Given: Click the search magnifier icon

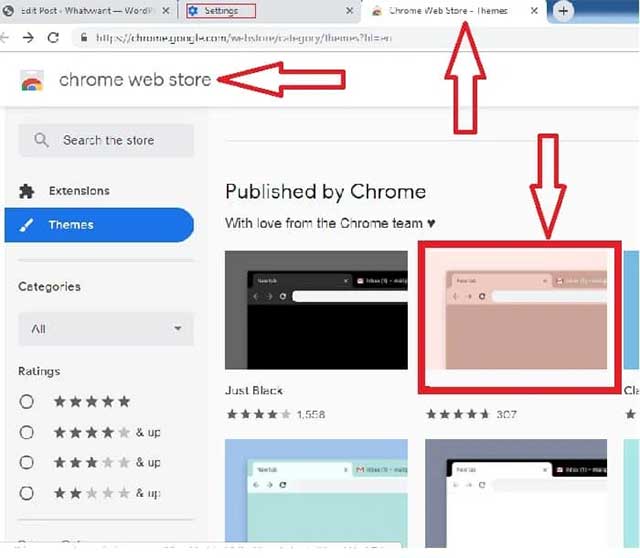Looking at the screenshot, I should point(41,140).
